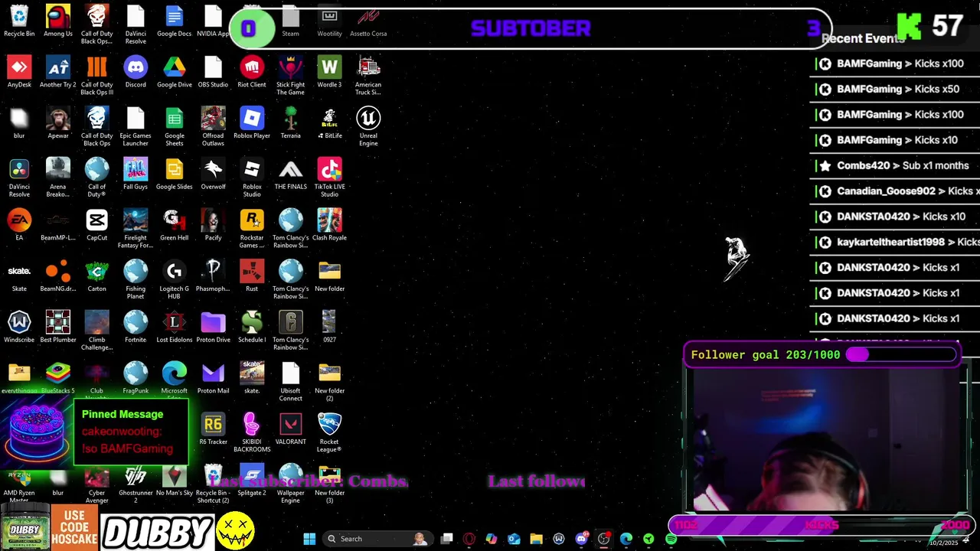
Task: Click the Windows Start button
Action: (x=309, y=539)
